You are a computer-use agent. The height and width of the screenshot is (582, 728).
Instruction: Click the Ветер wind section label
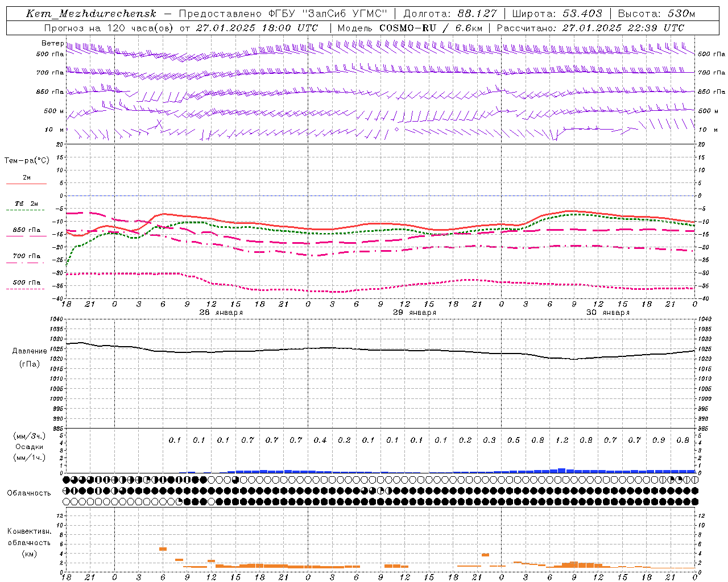pyautogui.click(x=52, y=43)
